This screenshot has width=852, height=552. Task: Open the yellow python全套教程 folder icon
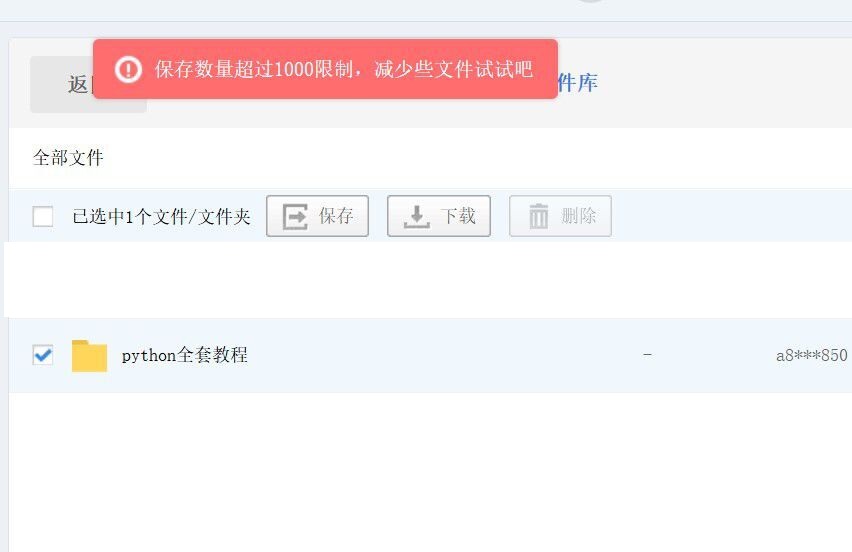point(89,356)
